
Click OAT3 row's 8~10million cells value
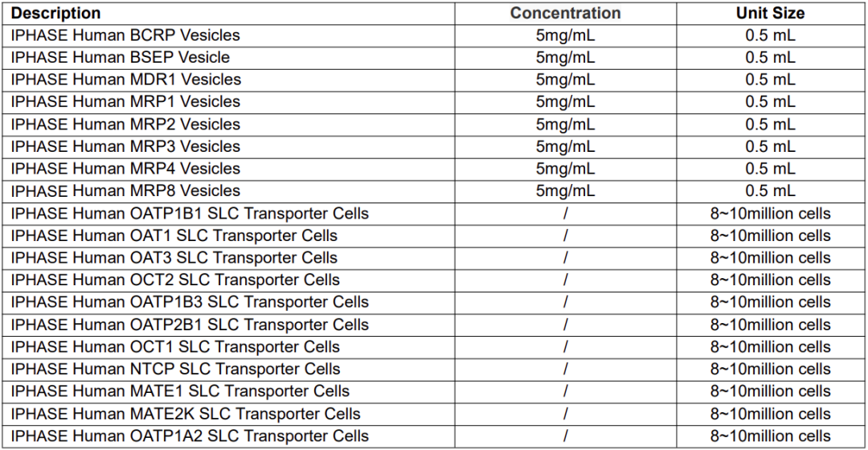point(770,258)
